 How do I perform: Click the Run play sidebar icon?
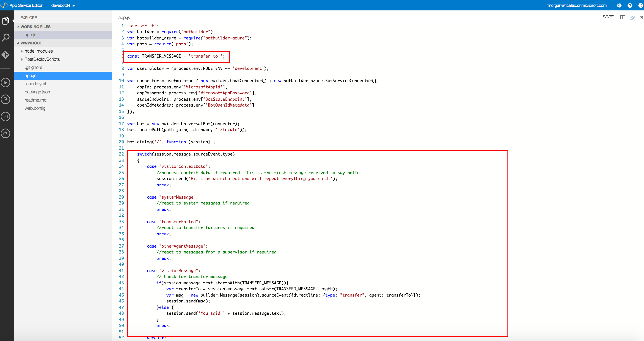tap(5, 82)
